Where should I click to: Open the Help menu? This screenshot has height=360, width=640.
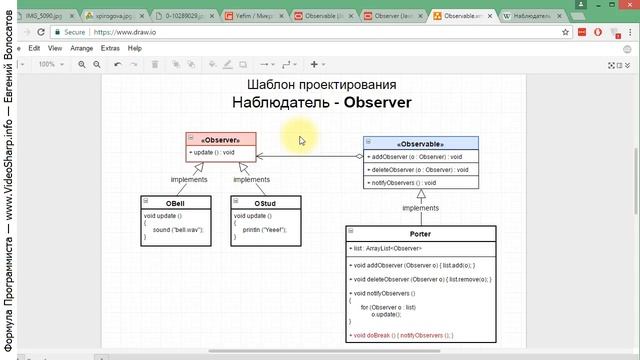click(x=135, y=48)
